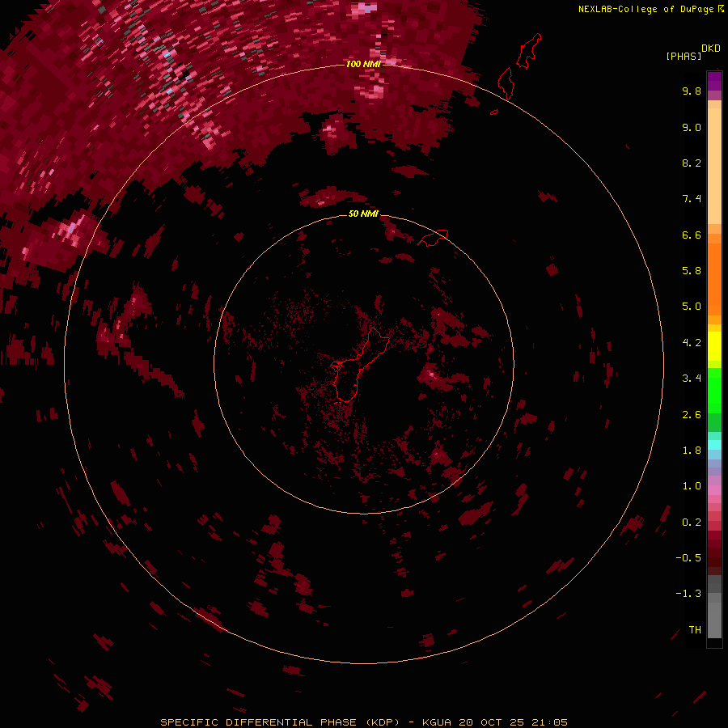Image resolution: width=728 pixels, height=728 pixels.
Task: Click the DKD legend title
Action: [711, 49]
